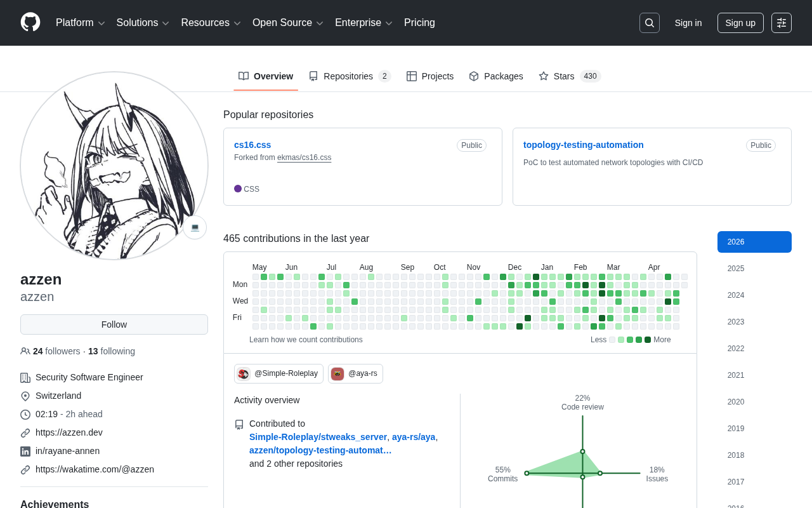Follow the user azzen
The width and height of the screenshot is (812, 508).
point(114,324)
